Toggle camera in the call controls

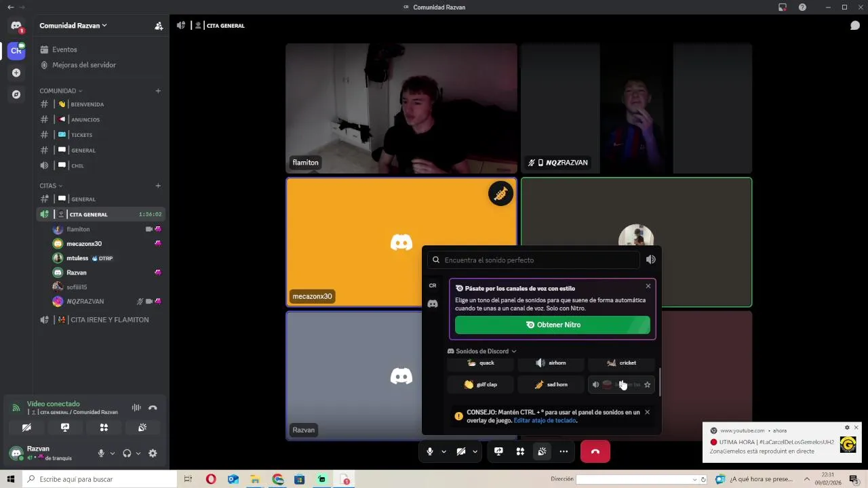[461, 451]
